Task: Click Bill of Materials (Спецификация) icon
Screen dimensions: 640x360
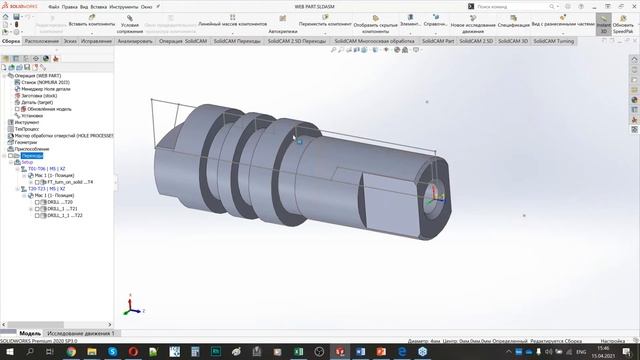Action: [513, 18]
